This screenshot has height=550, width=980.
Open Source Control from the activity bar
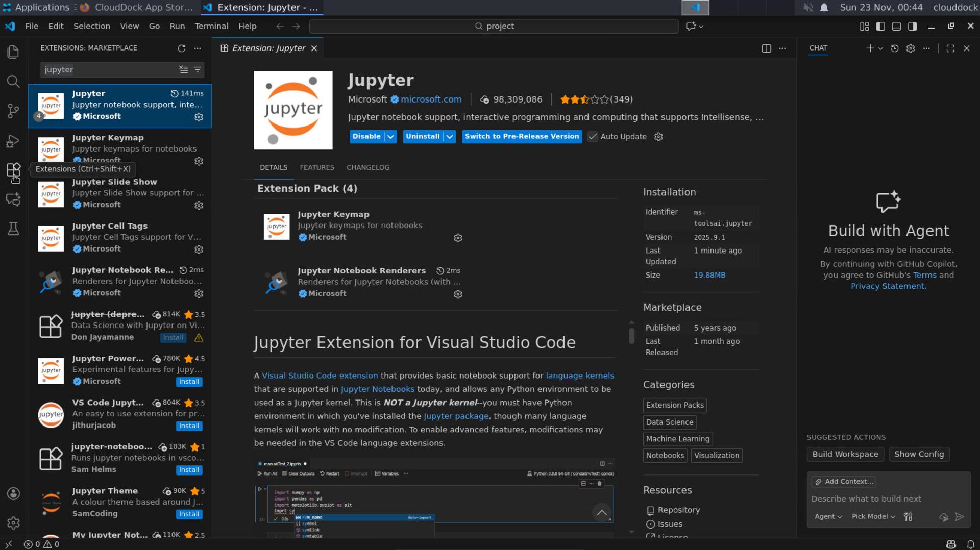(13, 111)
